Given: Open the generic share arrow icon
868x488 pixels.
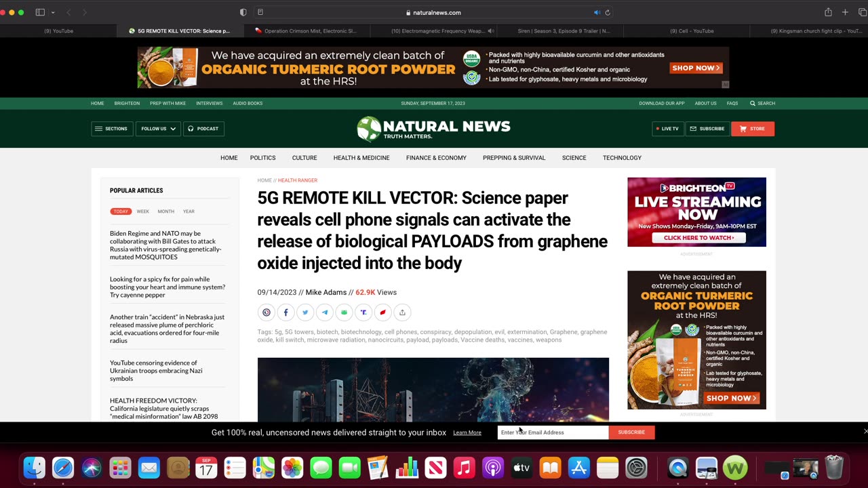Looking at the screenshot, I should point(402,312).
